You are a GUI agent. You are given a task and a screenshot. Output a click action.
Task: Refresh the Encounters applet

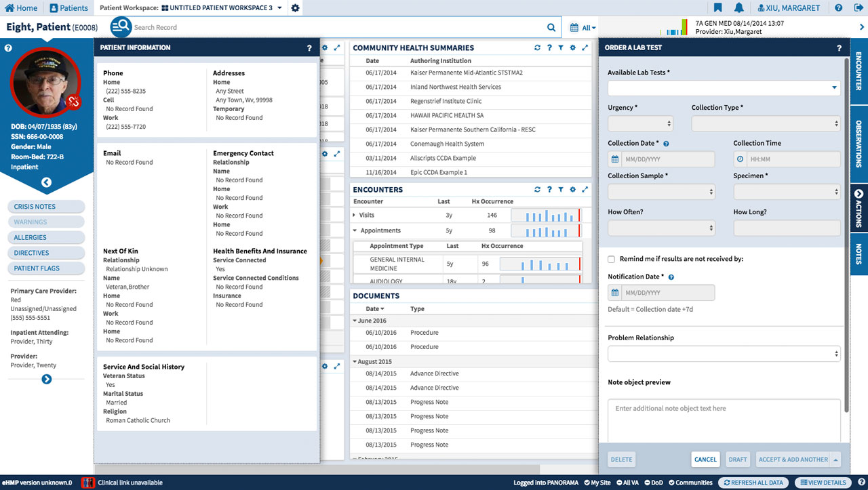[538, 190]
